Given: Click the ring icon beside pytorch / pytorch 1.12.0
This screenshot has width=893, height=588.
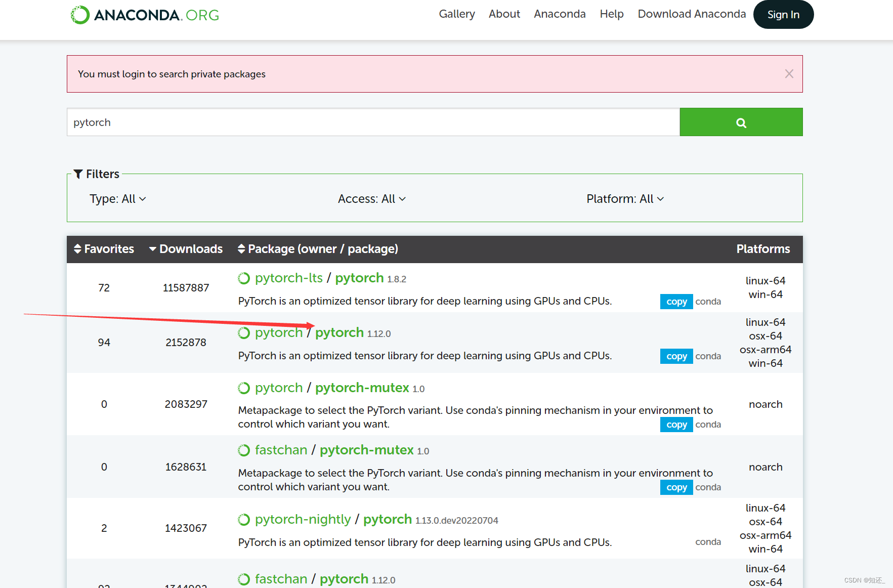Looking at the screenshot, I should 244,333.
